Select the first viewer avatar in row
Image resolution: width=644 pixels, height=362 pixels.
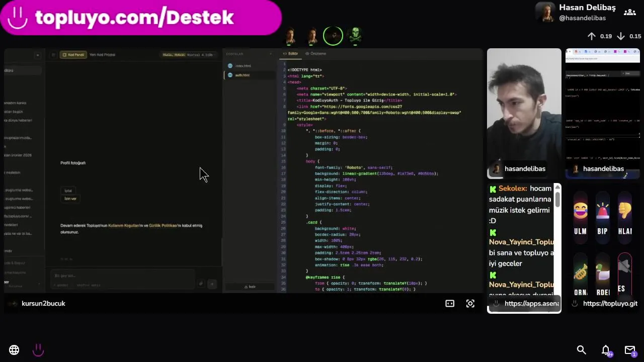pos(290,36)
